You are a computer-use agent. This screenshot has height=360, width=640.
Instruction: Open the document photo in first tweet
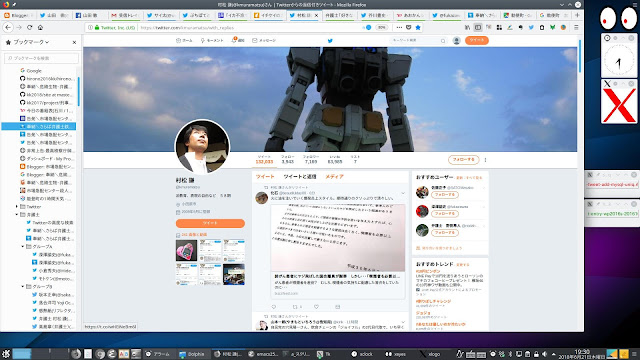pyautogui.click(x=338, y=238)
